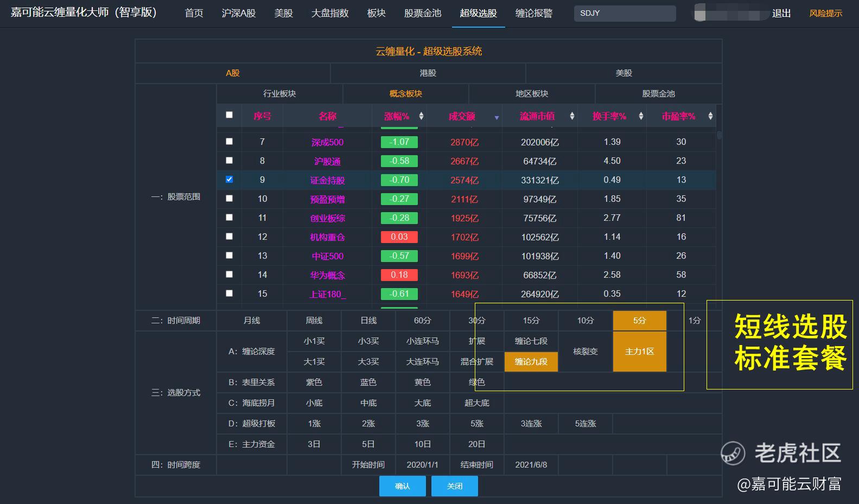This screenshot has height=504, width=859.
Task: Sort the table by 涨幅% arrows
Action: (421, 116)
